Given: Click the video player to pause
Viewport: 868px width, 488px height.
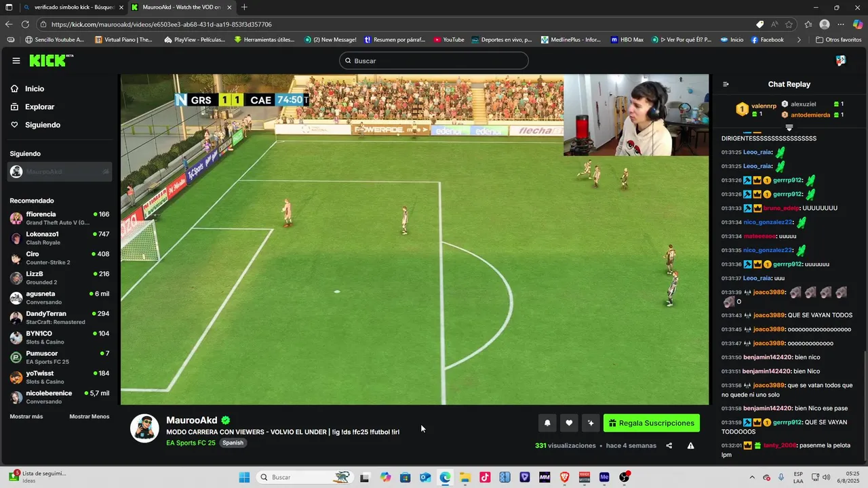Looking at the screenshot, I should [x=414, y=239].
